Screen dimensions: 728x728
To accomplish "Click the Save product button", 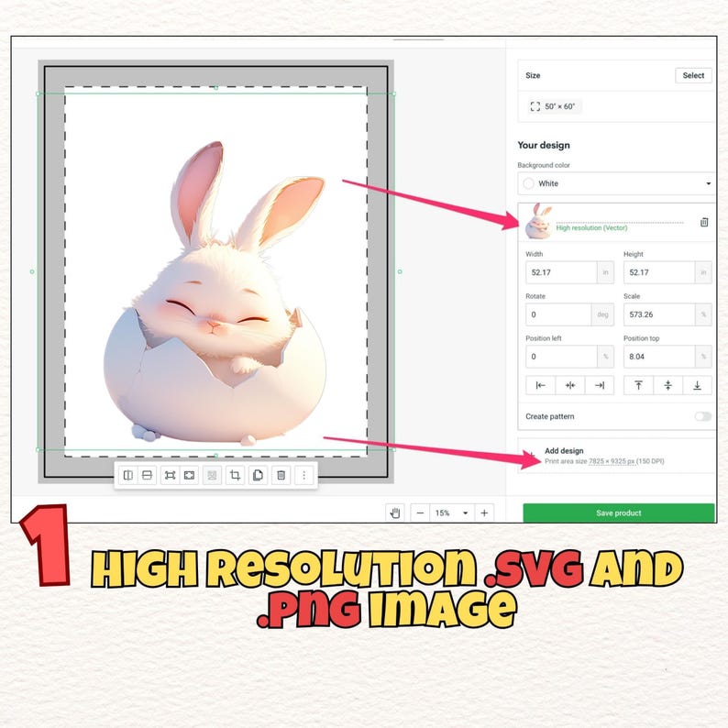I will tap(618, 513).
